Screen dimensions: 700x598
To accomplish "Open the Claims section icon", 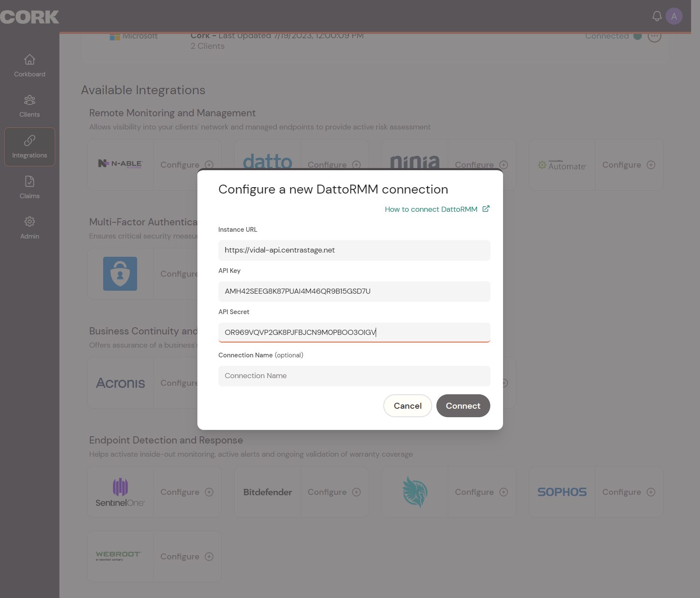I will [x=29, y=181].
